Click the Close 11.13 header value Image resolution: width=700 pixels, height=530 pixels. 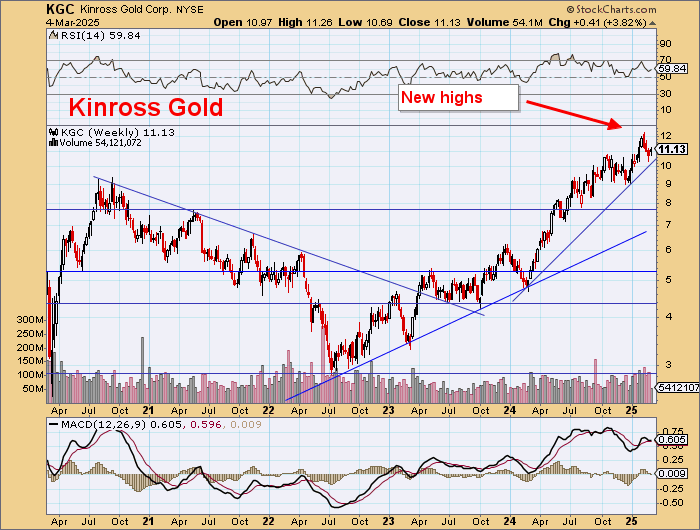(x=429, y=22)
